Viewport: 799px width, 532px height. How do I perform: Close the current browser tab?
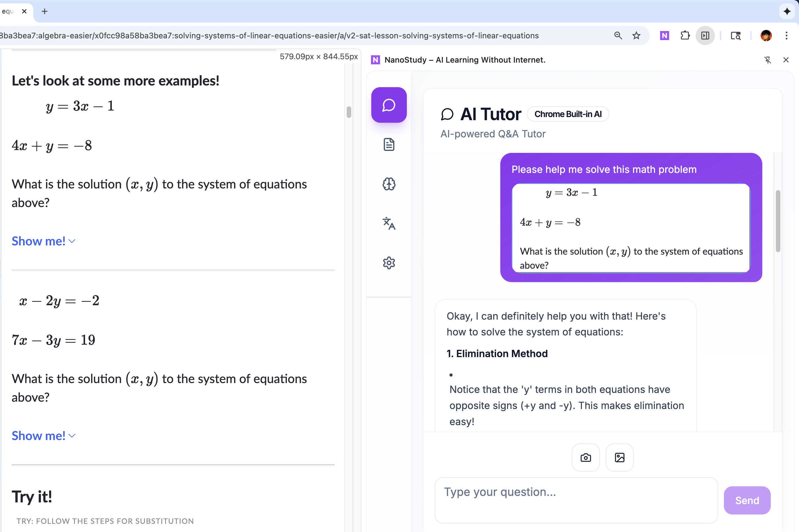[24, 11]
